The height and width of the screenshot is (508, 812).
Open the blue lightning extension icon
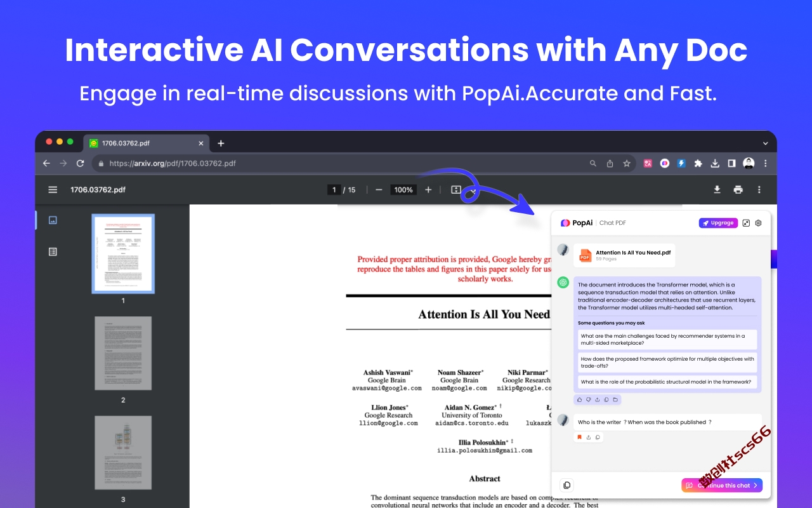click(x=681, y=163)
